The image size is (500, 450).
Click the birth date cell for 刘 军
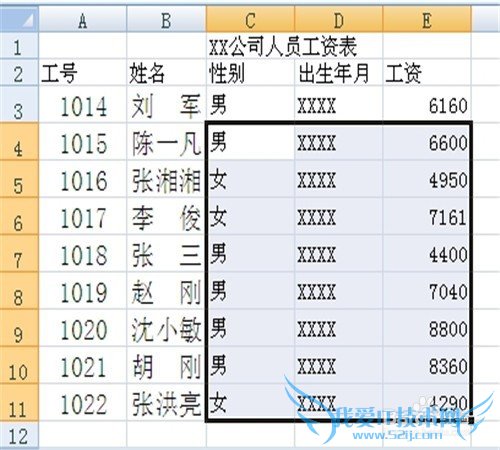coord(339,104)
